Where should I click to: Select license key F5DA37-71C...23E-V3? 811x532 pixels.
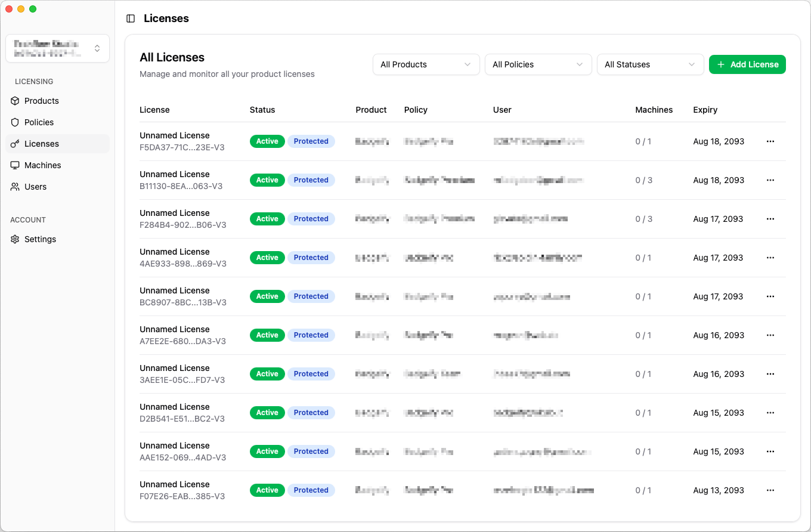click(x=182, y=147)
